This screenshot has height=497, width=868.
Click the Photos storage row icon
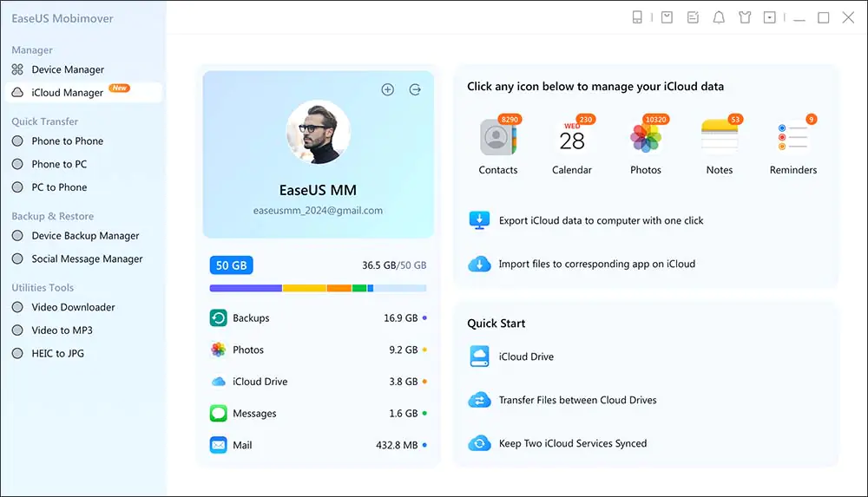point(218,350)
